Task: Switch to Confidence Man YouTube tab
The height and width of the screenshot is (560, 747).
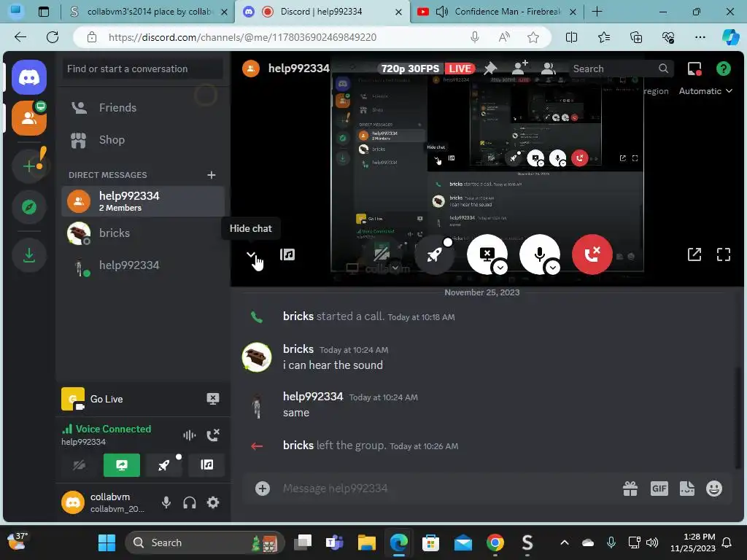Action: (x=498, y=12)
